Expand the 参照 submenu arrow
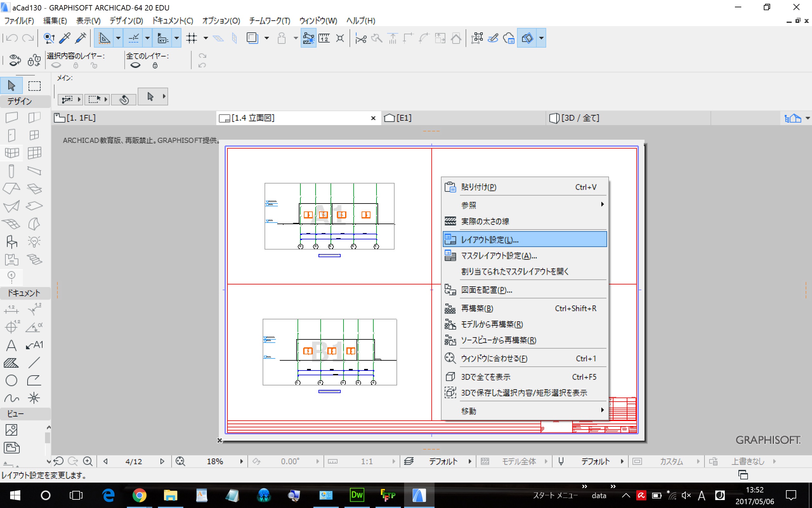Viewport: 812px width, 508px height. [602, 204]
